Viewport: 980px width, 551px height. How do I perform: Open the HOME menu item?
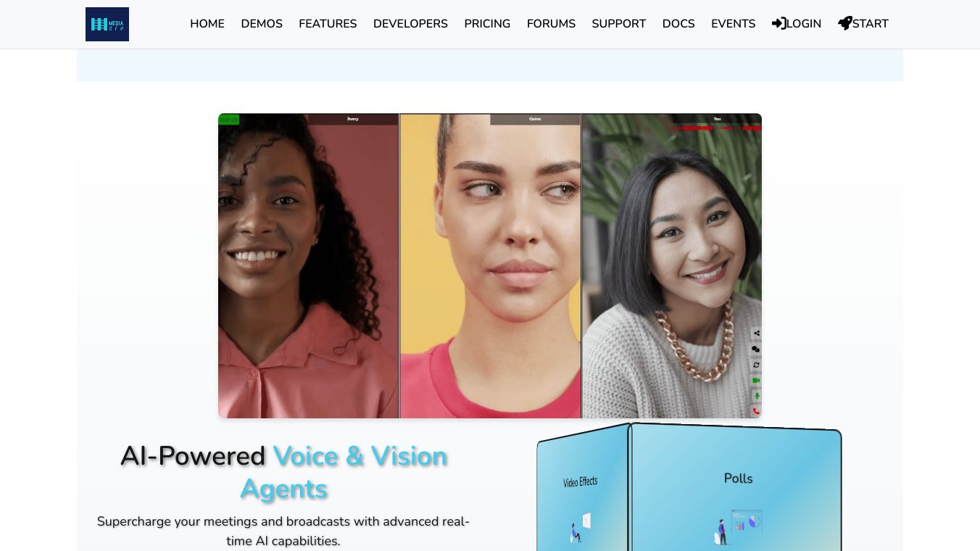[207, 24]
